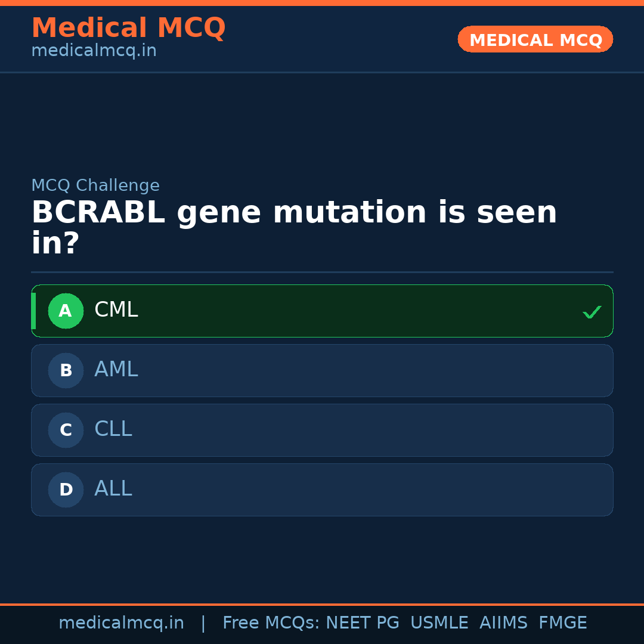This screenshot has height=644, width=644.
Task: Click the B circle badge
Action: click(x=66, y=370)
